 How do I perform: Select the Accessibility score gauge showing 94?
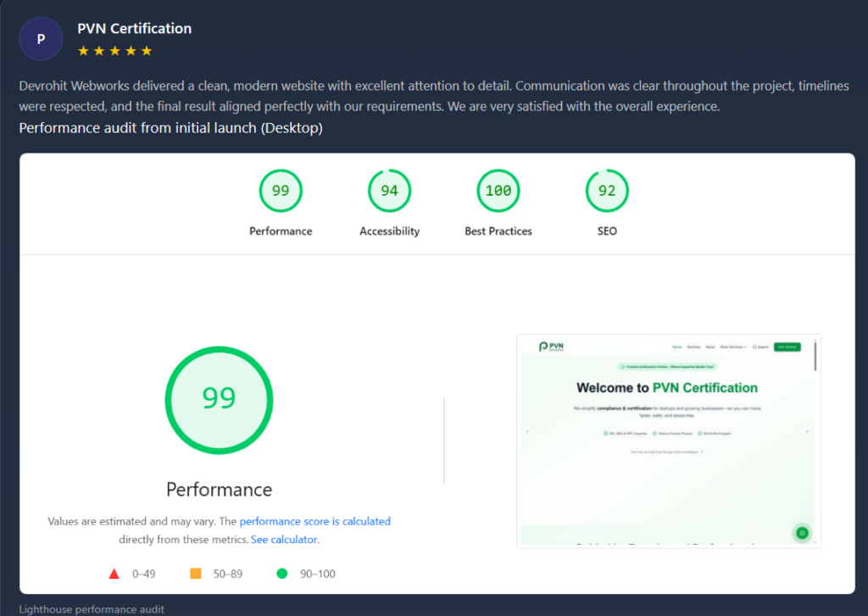click(x=389, y=191)
